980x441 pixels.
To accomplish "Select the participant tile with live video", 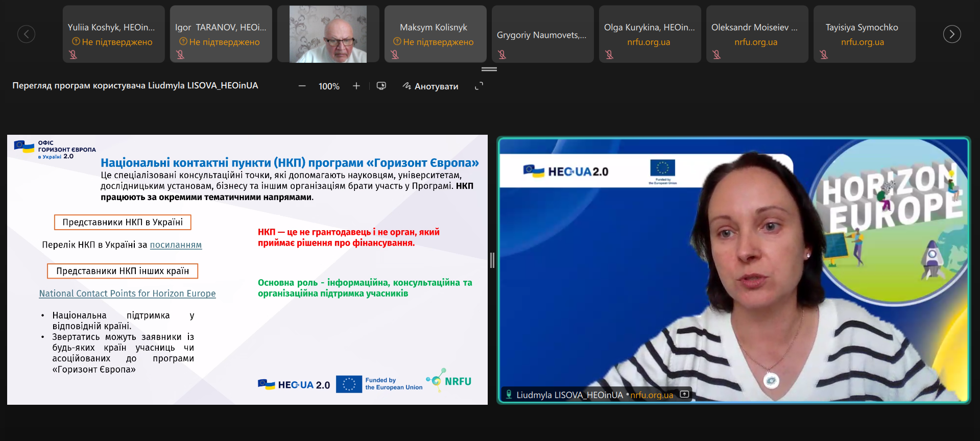I will click(328, 34).
